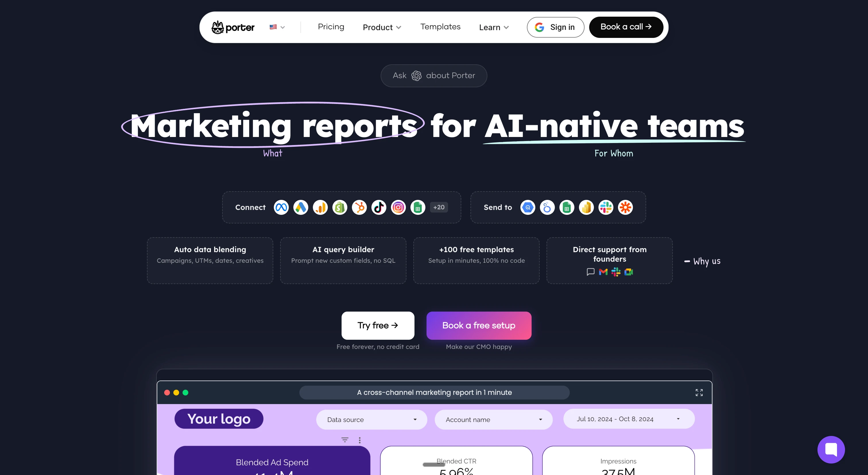Click the Google Ads connector icon
The width and height of the screenshot is (868, 475).
coord(301,207)
